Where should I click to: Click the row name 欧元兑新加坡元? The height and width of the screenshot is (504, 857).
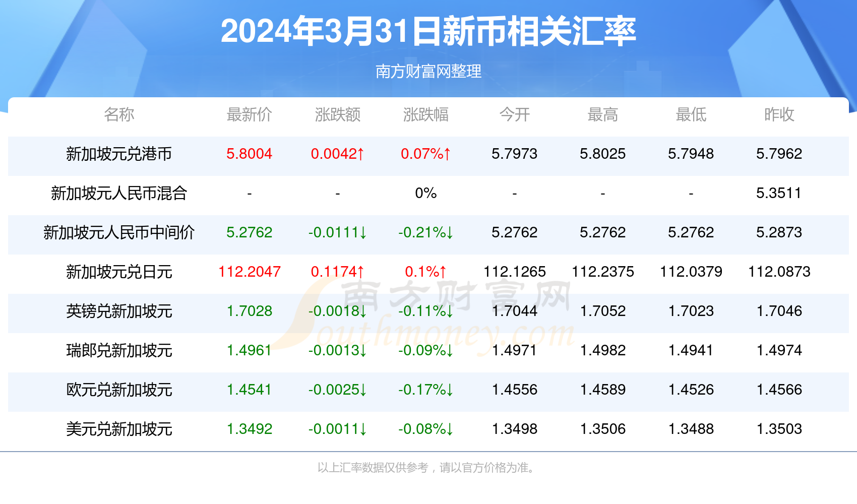[x=119, y=390]
